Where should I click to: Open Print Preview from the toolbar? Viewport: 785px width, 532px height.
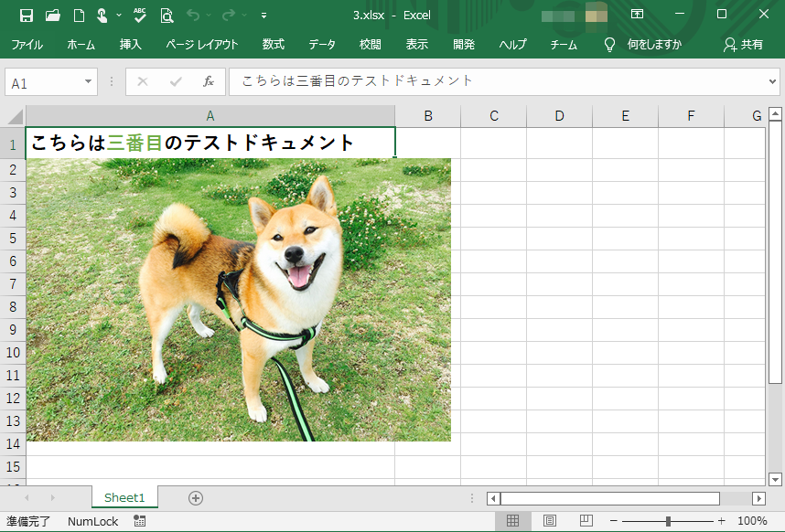(x=167, y=15)
